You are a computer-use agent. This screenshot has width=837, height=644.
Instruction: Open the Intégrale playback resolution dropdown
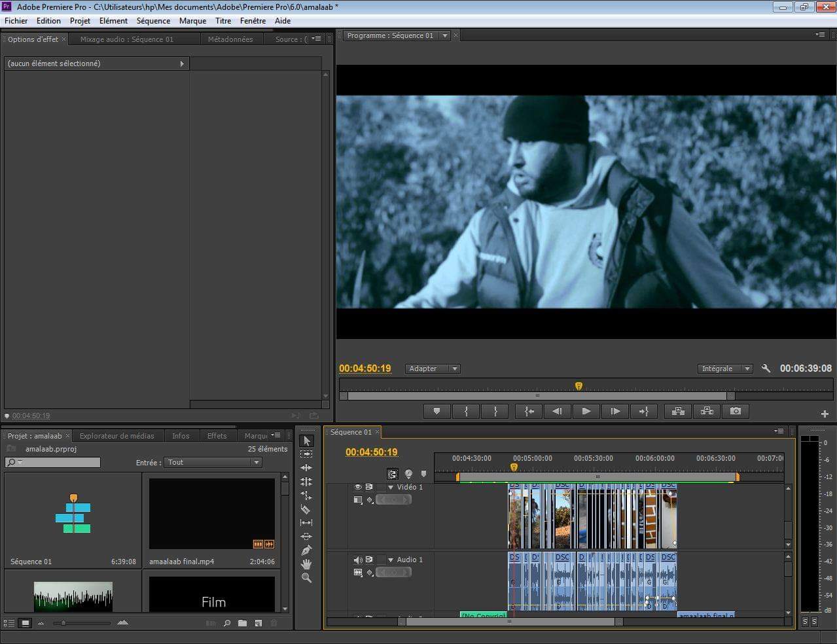(x=725, y=368)
